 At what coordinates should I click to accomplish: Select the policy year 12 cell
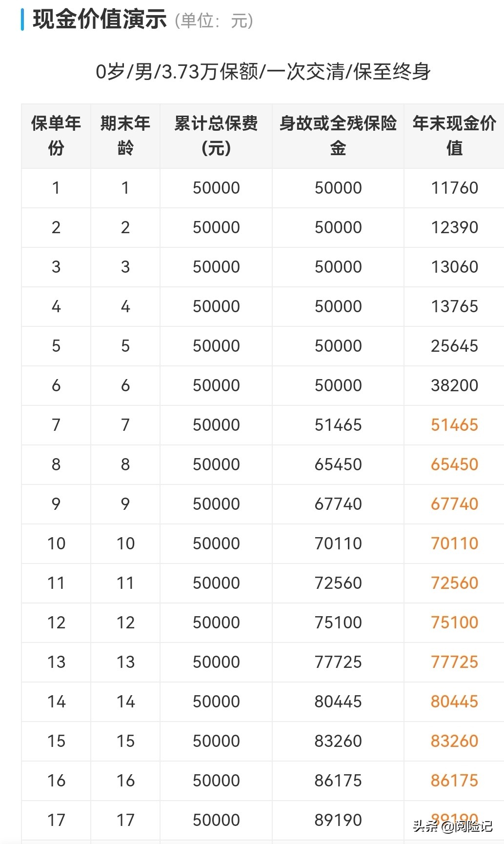(x=56, y=623)
